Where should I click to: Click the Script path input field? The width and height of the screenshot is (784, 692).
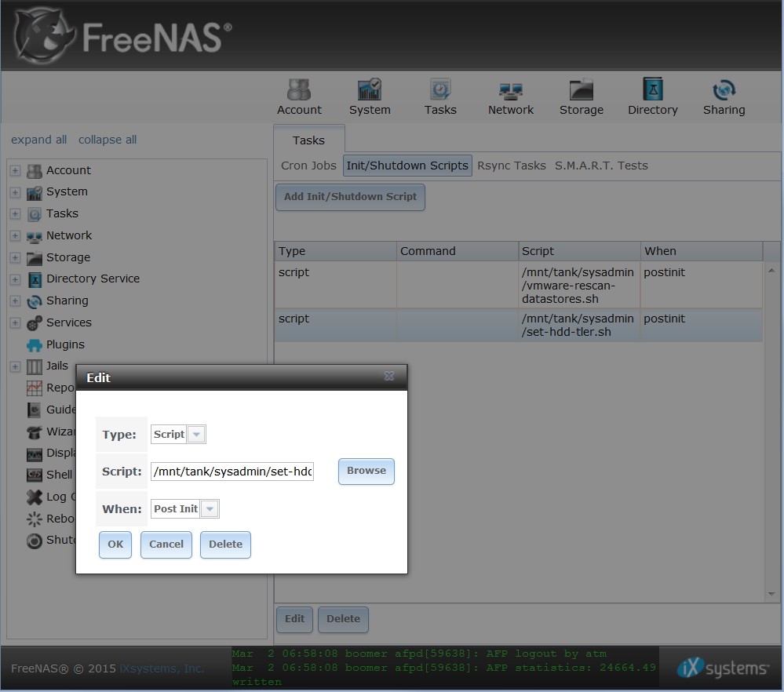[232, 472]
